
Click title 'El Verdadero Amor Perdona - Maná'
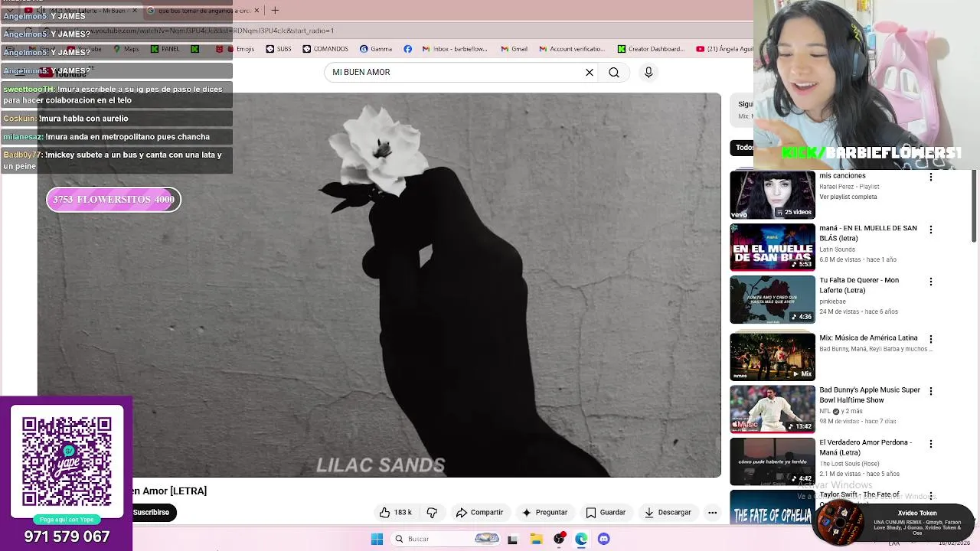865,448
